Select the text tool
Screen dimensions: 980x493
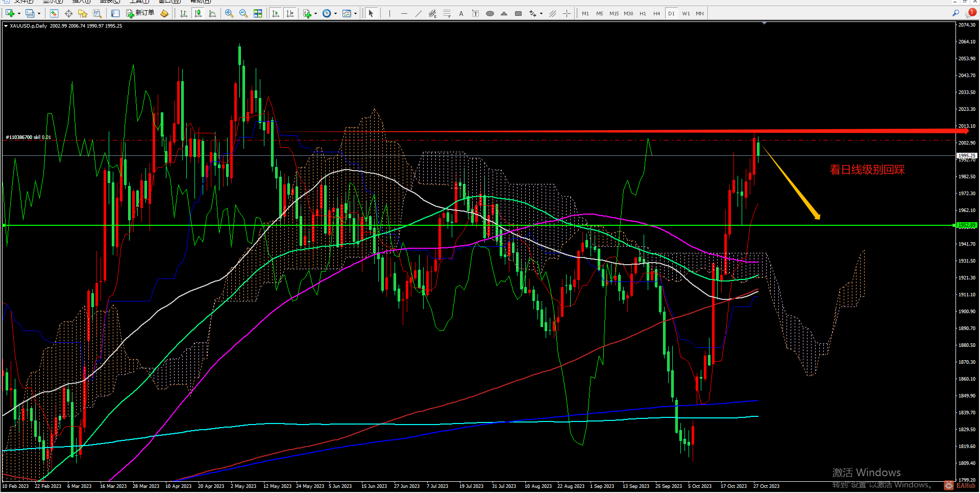461,13
